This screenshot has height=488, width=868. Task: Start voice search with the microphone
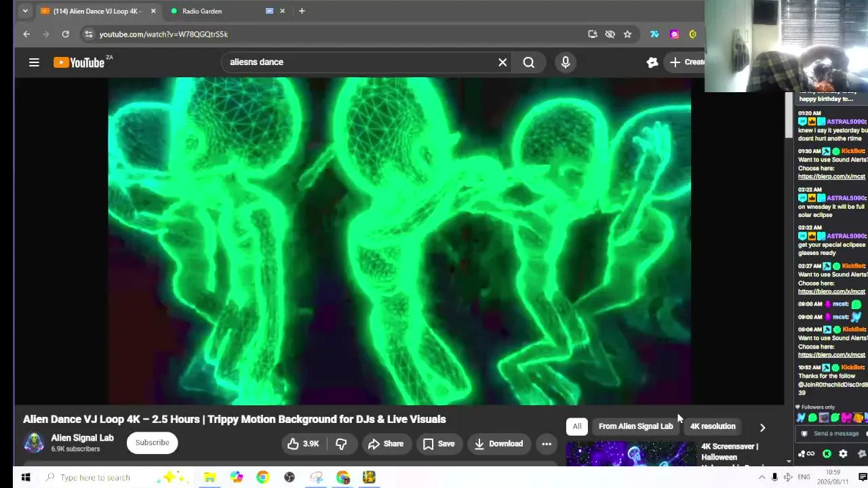(566, 62)
